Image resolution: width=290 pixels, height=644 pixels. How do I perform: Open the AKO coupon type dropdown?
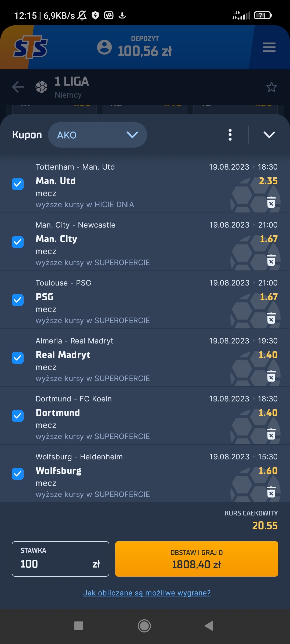tap(97, 135)
